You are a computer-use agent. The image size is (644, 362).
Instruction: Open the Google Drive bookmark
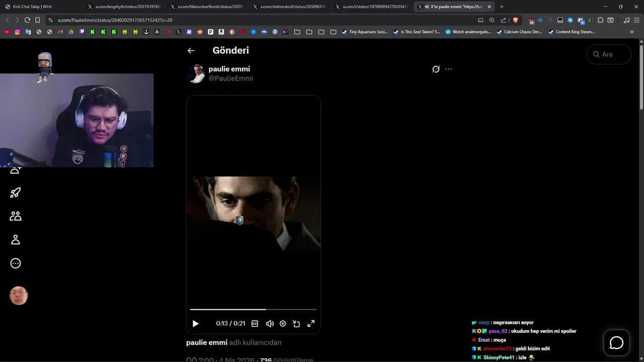point(71,32)
